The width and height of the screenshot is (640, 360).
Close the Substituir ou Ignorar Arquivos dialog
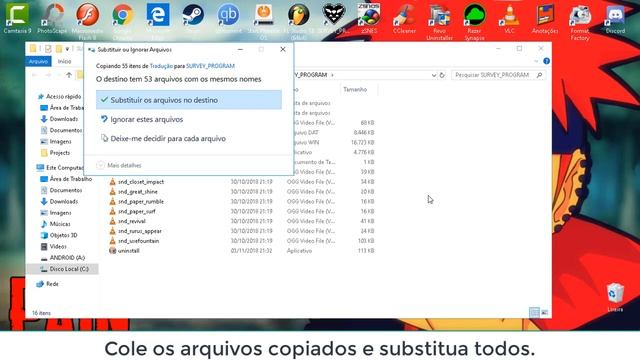[x=283, y=49]
